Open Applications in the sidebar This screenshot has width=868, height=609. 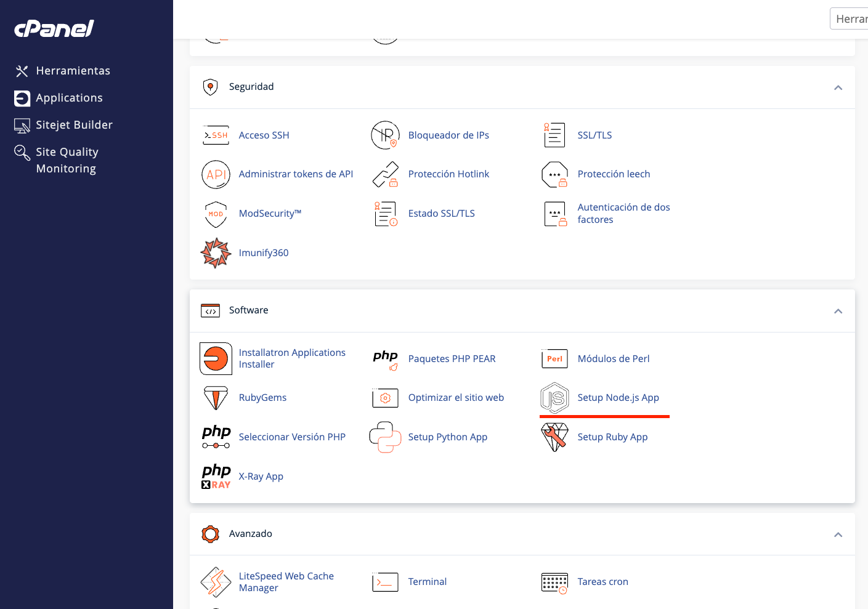[69, 98]
